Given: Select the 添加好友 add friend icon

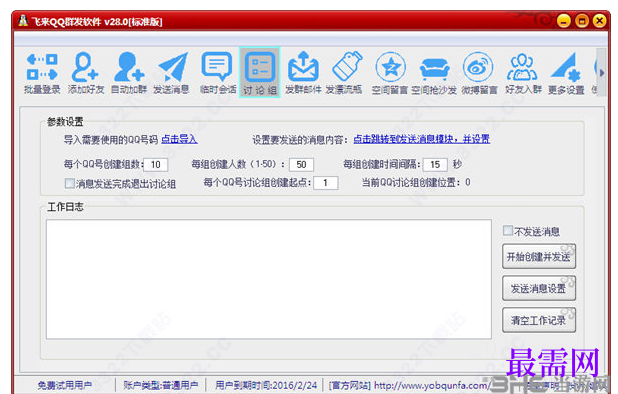Looking at the screenshot, I should [86, 73].
